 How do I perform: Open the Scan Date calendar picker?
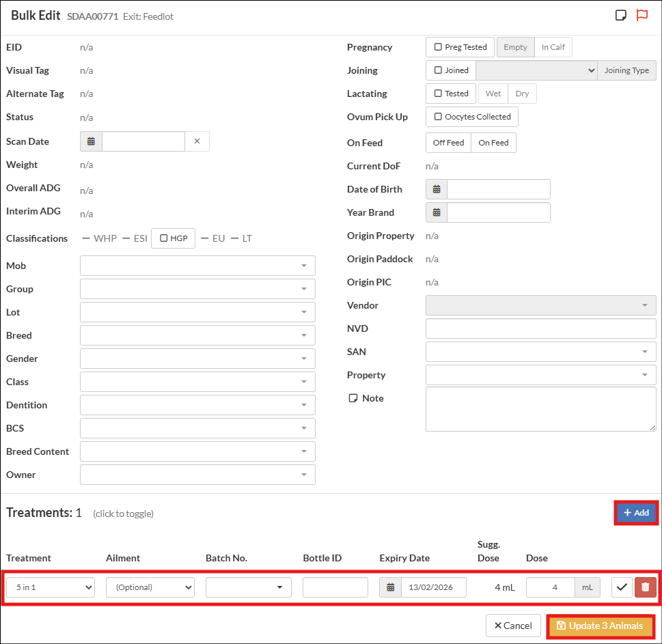pos(91,141)
